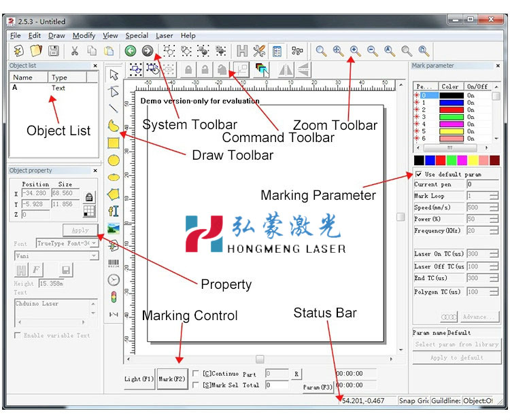The height and width of the screenshot is (420, 510).
Task: Open the File menu
Action: click(x=15, y=35)
